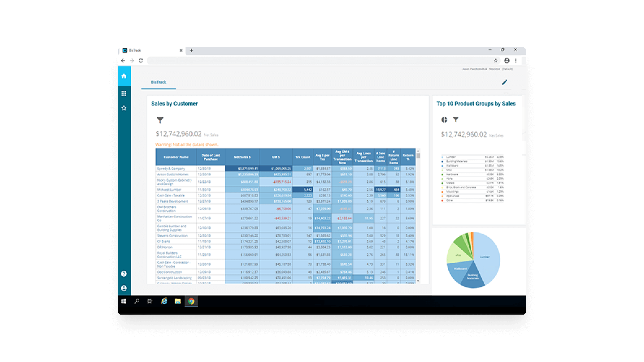Open the apps grid icon in sidebar

pos(124,93)
